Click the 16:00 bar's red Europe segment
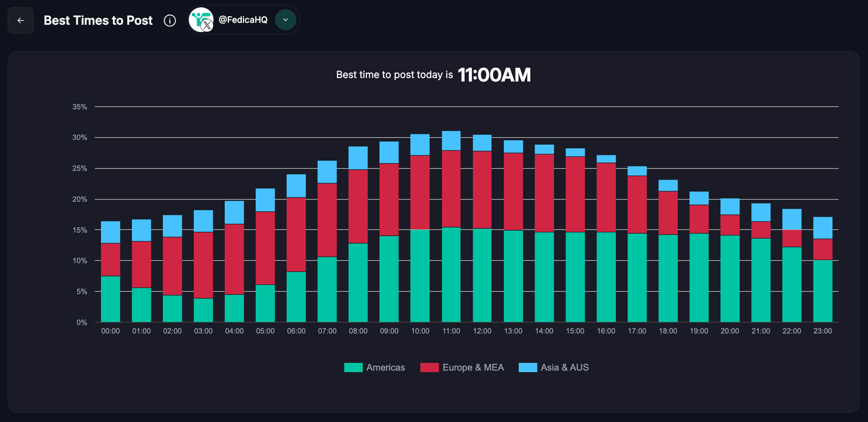This screenshot has height=422, width=868. tap(606, 197)
